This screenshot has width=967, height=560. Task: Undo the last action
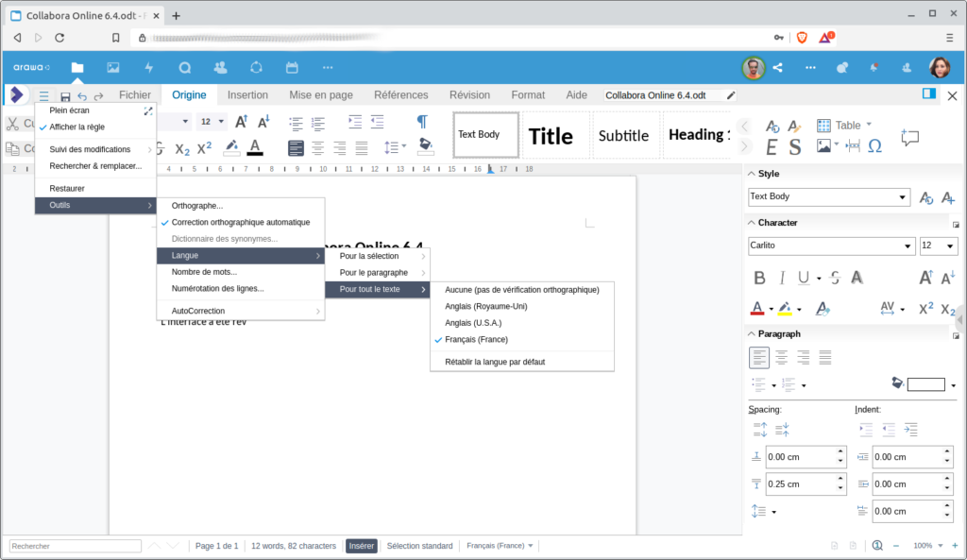82,96
